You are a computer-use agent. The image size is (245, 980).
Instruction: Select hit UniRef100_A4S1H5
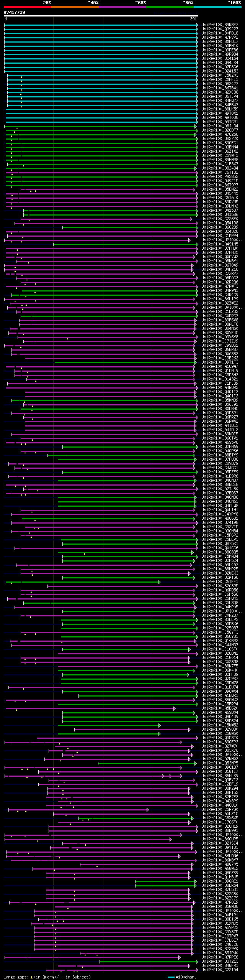(x=220, y=244)
